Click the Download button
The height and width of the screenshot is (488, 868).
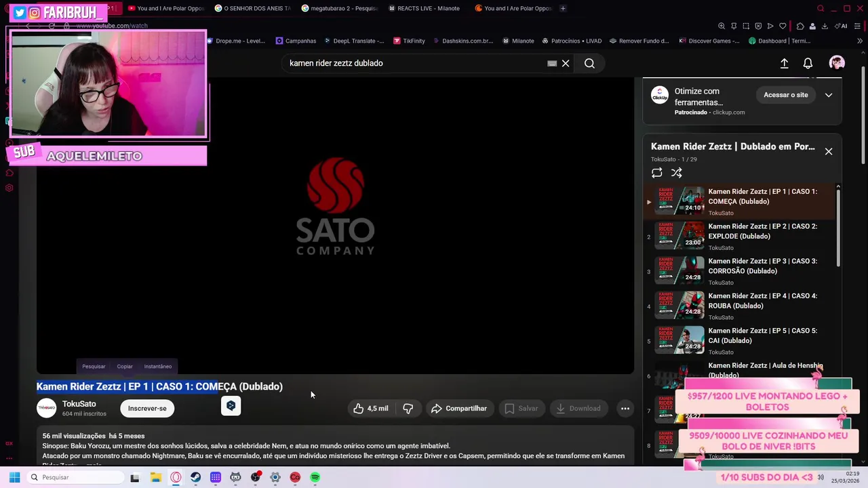tap(578, 408)
